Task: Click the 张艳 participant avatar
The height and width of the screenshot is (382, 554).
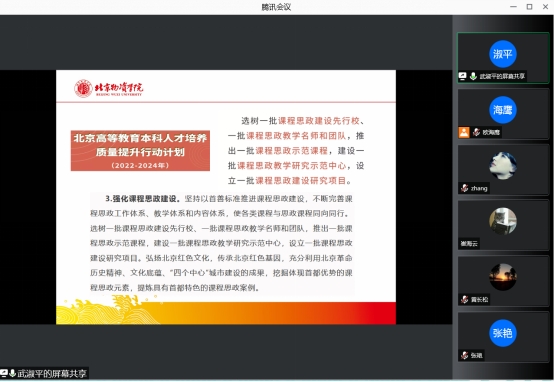Action: click(503, 333)
